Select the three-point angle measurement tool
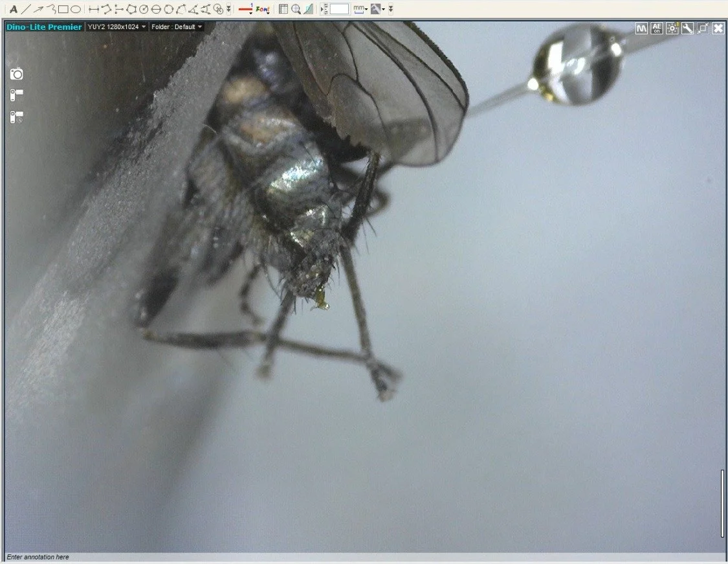This screenshot has width=728, height=564. (193, 9)
